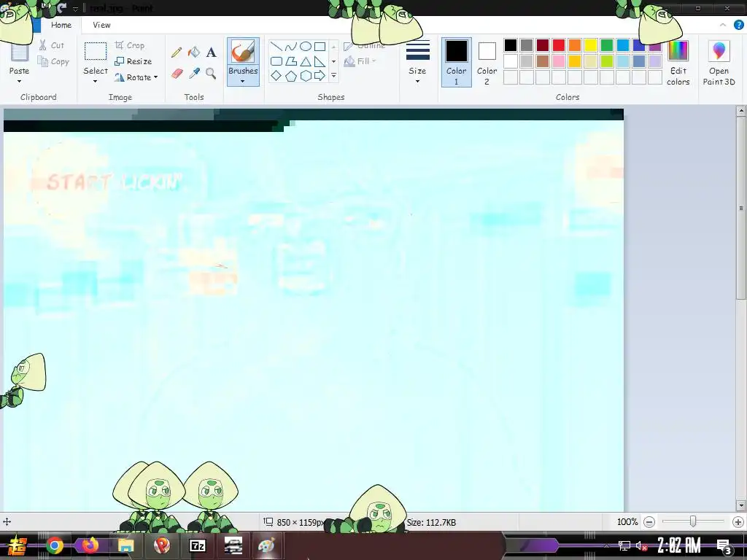The image size is (747, 560).
Task: Pick the brown color swatch
Action: pyautogui.click(x=543, y=61)
